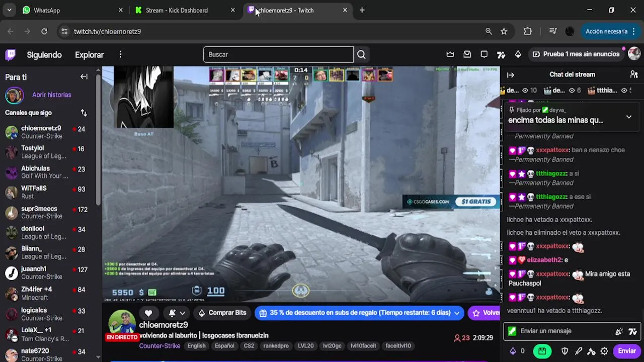Select the chloemoretz9 - Twitch tab
The width and height of the screenshot is (644, 362).
pyautogui.click(x=298, y=10)
